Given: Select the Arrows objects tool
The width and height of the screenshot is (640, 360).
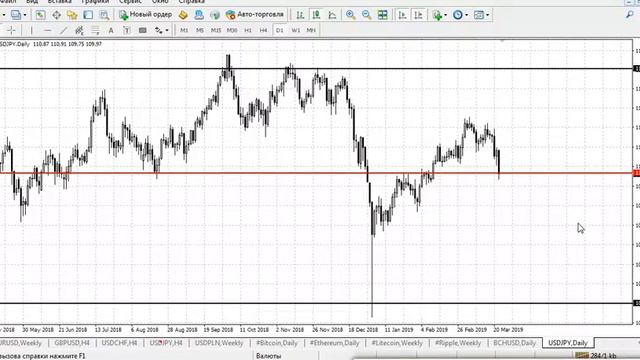Looking at the screenshot, I should tap(158, 30).
